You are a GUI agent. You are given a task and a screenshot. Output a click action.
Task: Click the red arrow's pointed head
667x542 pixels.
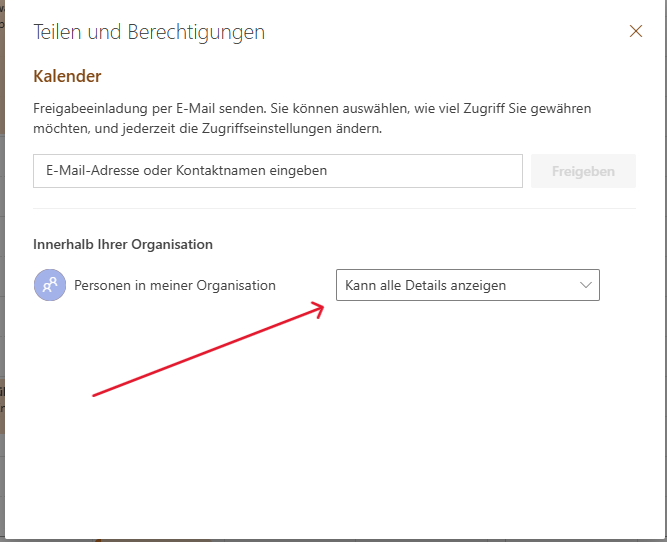click(x=323, y=307)
